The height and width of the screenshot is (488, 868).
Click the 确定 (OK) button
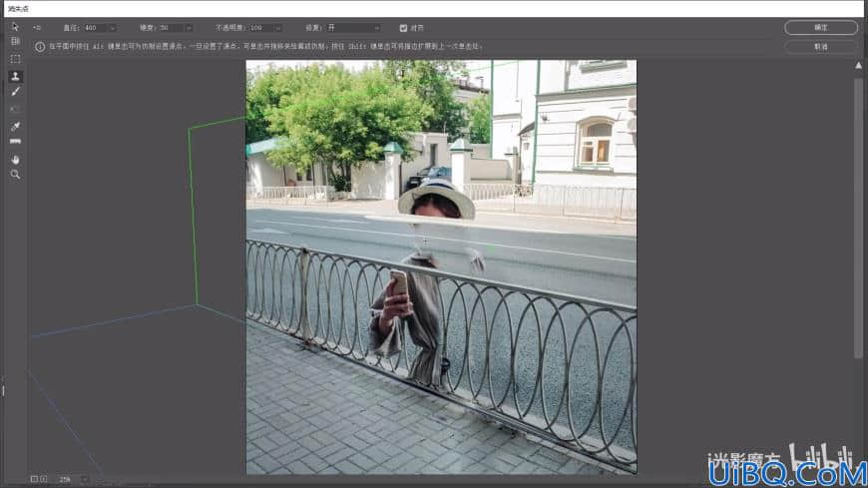(821, 28)
